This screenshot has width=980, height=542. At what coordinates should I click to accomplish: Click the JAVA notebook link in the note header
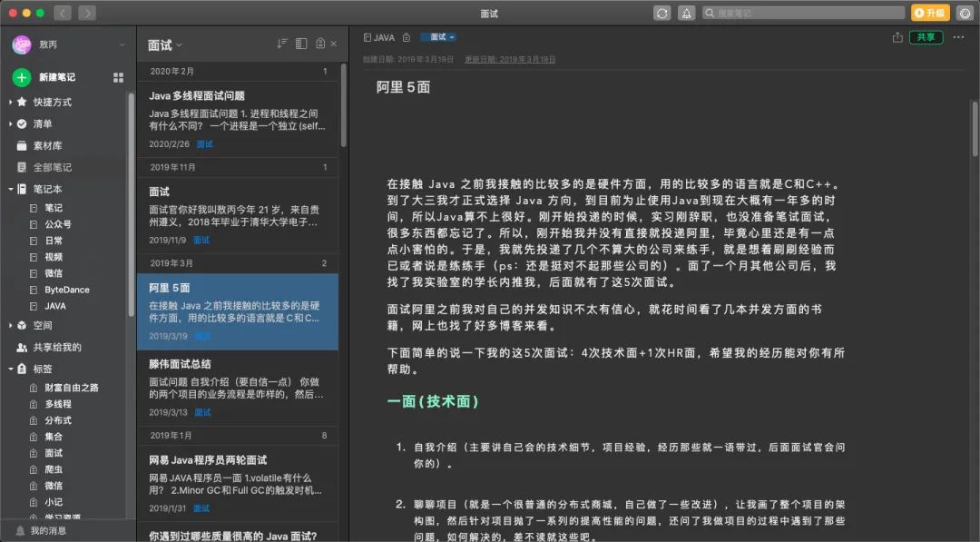[x=379, y=37]
